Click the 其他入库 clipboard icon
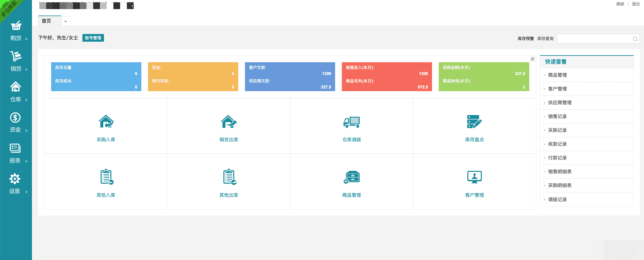The height and width of the screenshot is (260, 644). (107, 177)
